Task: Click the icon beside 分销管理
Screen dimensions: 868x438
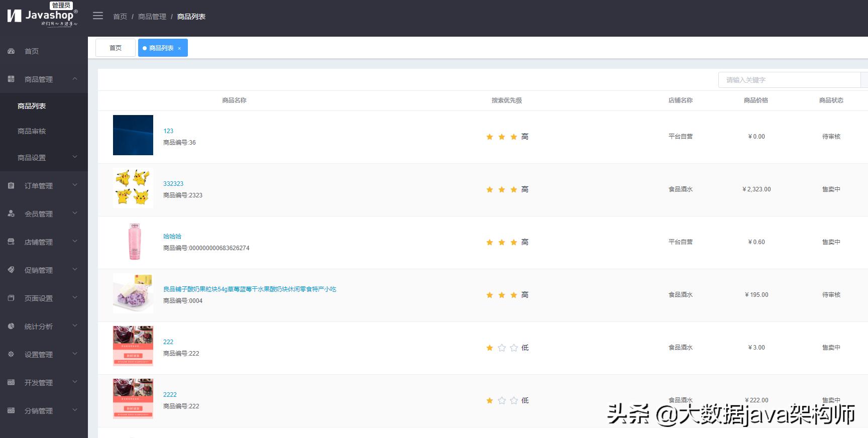Action: [x=11, y=411]
